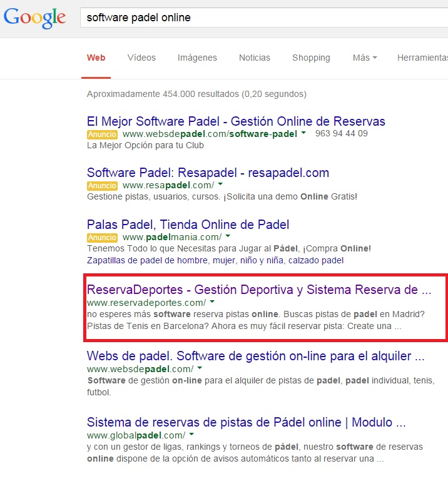The image size is (448, 481).
Task: Open the Shopping tab
Action: point(311,58)
